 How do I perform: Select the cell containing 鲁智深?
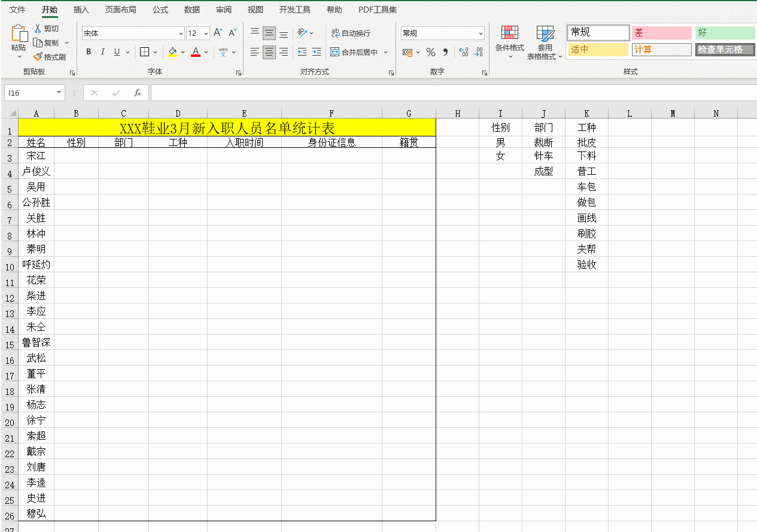pyautogui.click(x=36, y=342)
